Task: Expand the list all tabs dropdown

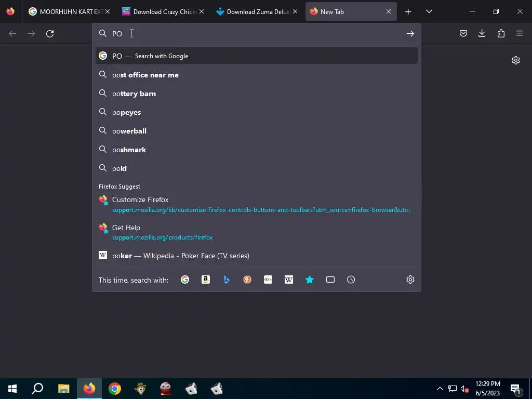Action: coord(429,11)
